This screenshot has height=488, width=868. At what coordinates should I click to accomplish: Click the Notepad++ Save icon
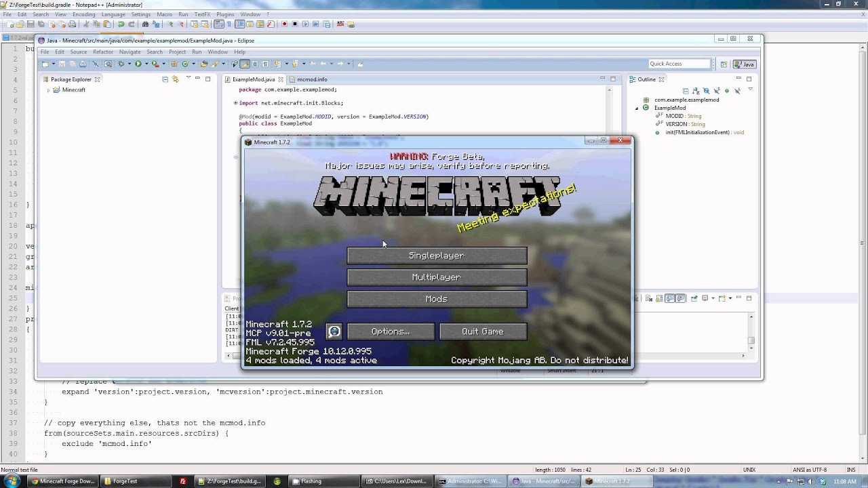pyautogui.click(x=31, y=24)
